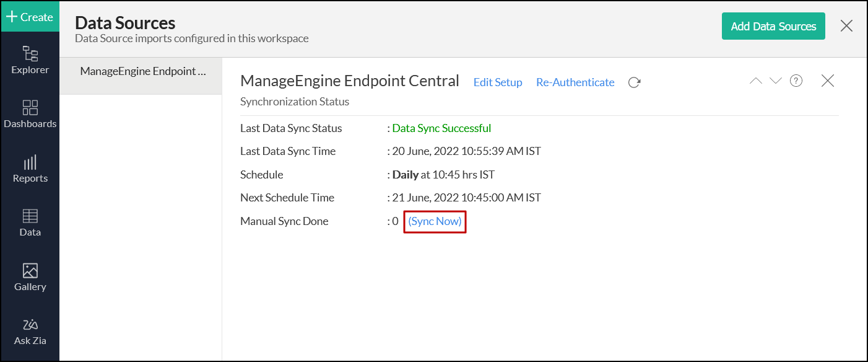The height and width of the screenshot is (362, 868).
Task: Click the Data Sync Successful status text
Action: point(441,128)
